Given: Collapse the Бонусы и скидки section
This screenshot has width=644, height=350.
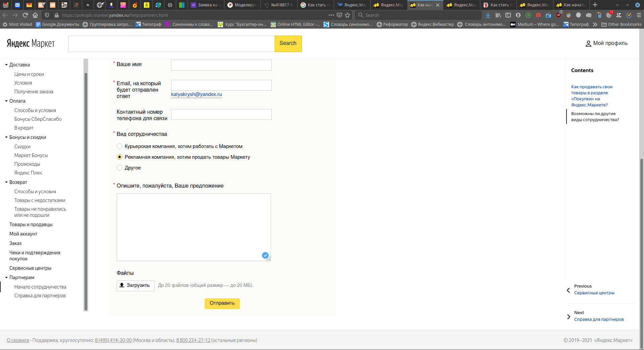Looking at the screenshot, I should pos(6,137).
